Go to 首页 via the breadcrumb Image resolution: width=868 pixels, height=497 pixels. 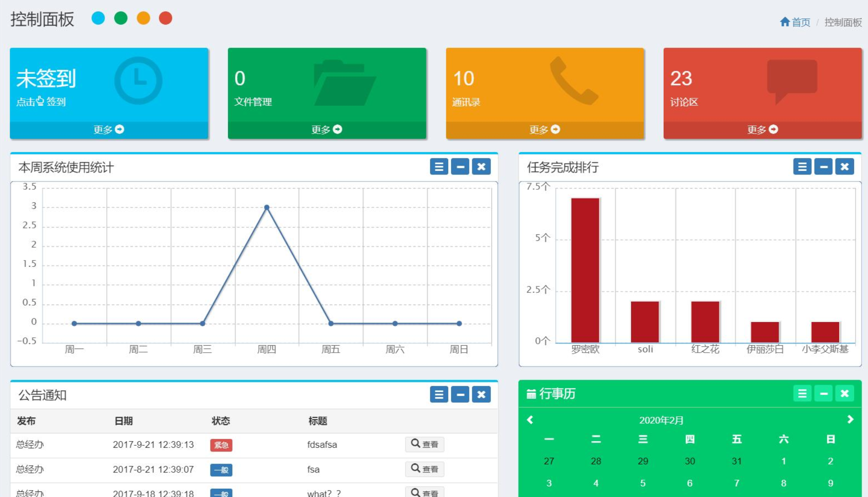click(x=795, y=22)
